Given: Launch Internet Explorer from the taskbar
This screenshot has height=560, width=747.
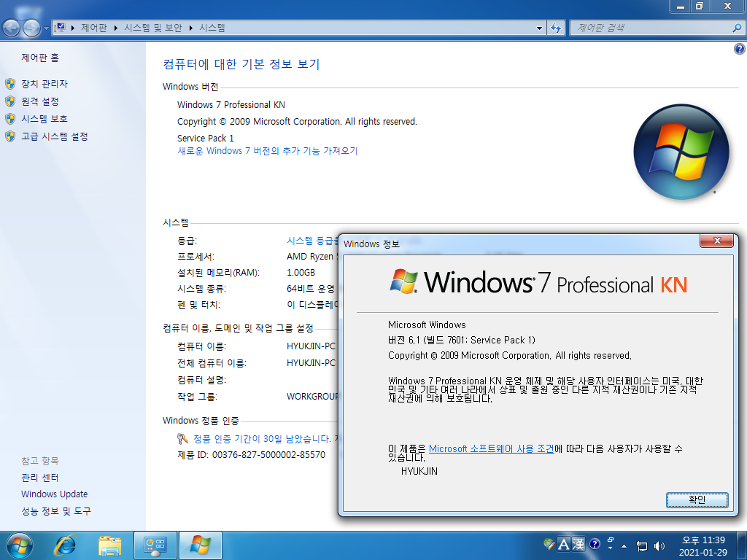Looking at the screenshot, I should click(x=65, y=545).
